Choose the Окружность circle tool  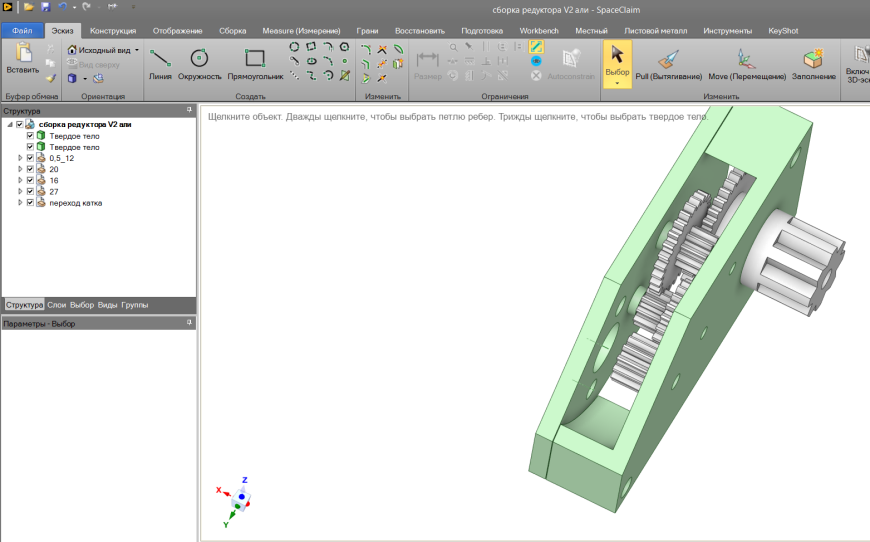coord(199,63)
